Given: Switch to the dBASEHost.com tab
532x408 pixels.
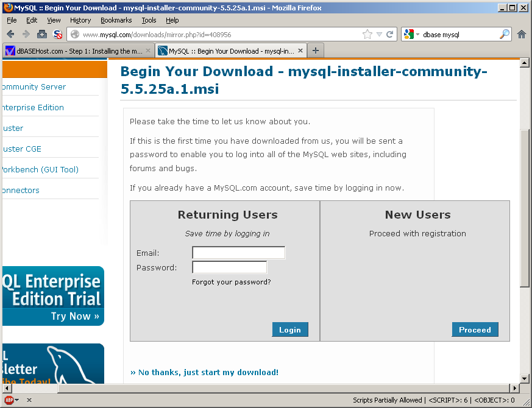Looking at the screenshot, I should pyautogui.click(x=79, y=51).
